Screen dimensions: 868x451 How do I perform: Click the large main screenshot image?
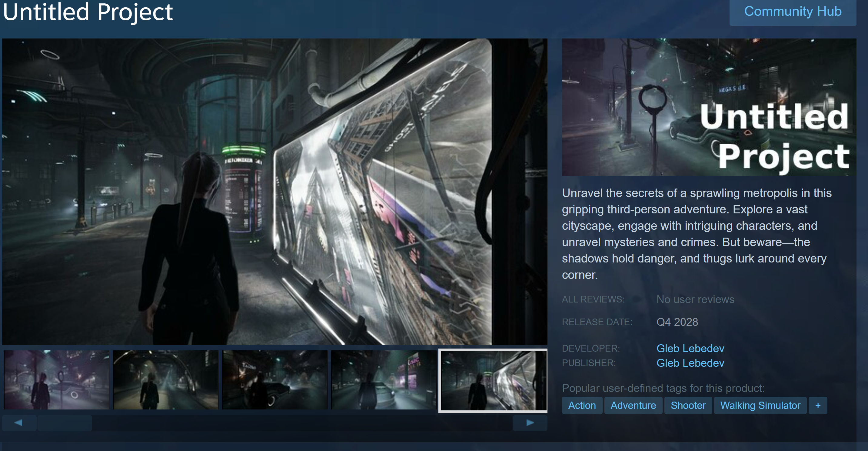[274, 192]
